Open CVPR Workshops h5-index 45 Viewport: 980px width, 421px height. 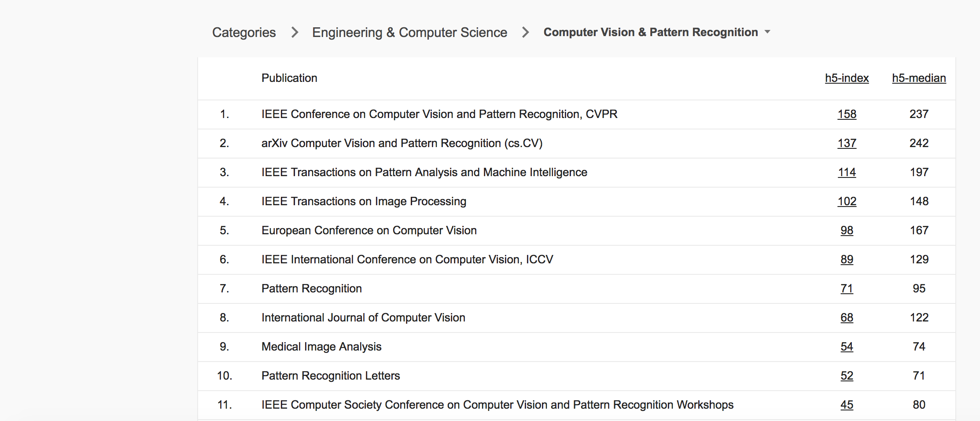(x=847, y=405)
